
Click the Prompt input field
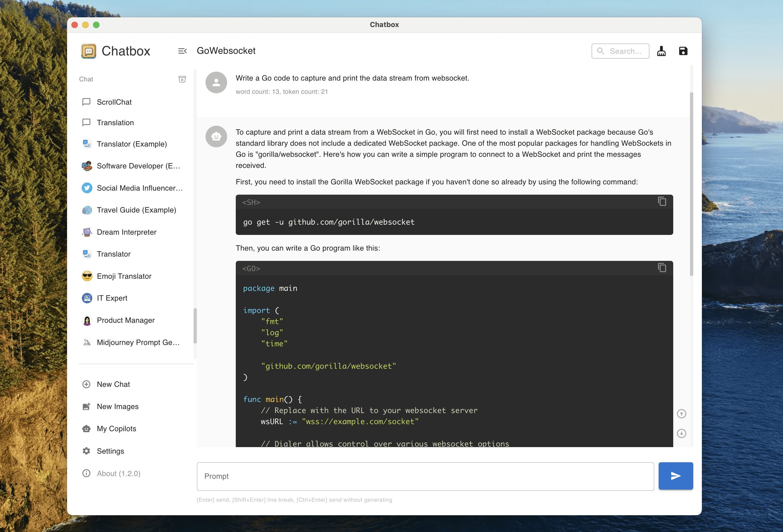coord(424,476)
